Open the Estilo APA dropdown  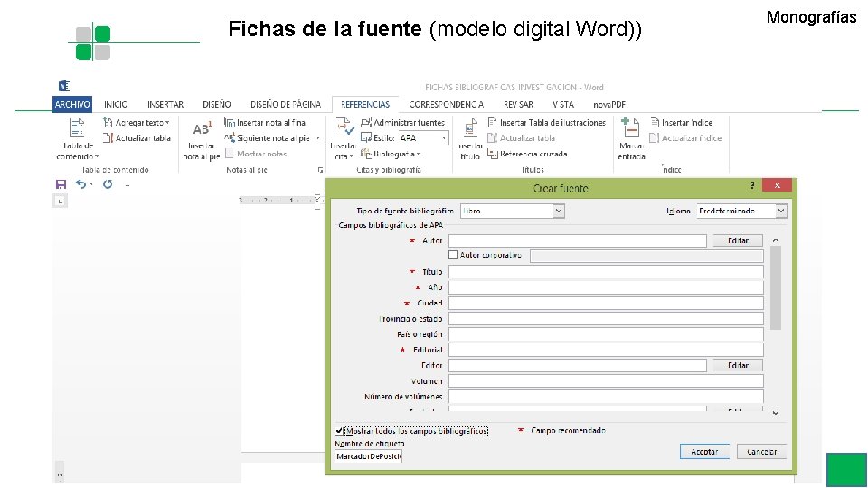444,137
